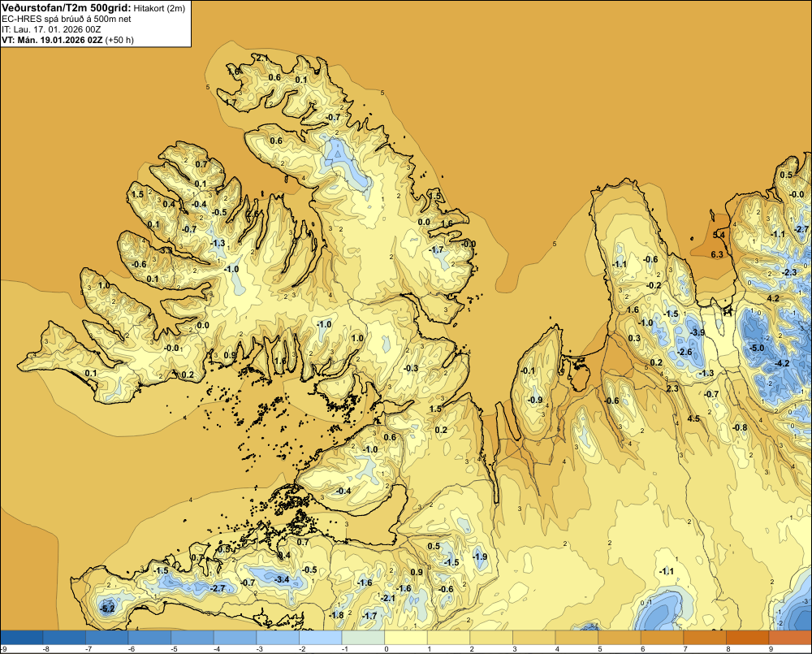Select the '-4.2' temperature value

point(782,363)
